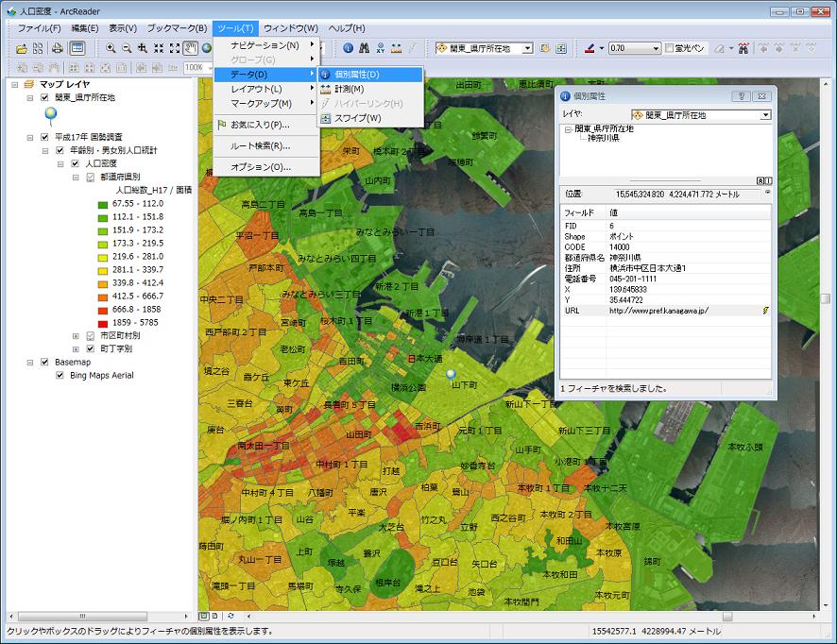Toggle 年齢別・男女別人口統計 checkbox
Image resolution: width=837 pixels, height=644 pixels.
tap(60, 150)
